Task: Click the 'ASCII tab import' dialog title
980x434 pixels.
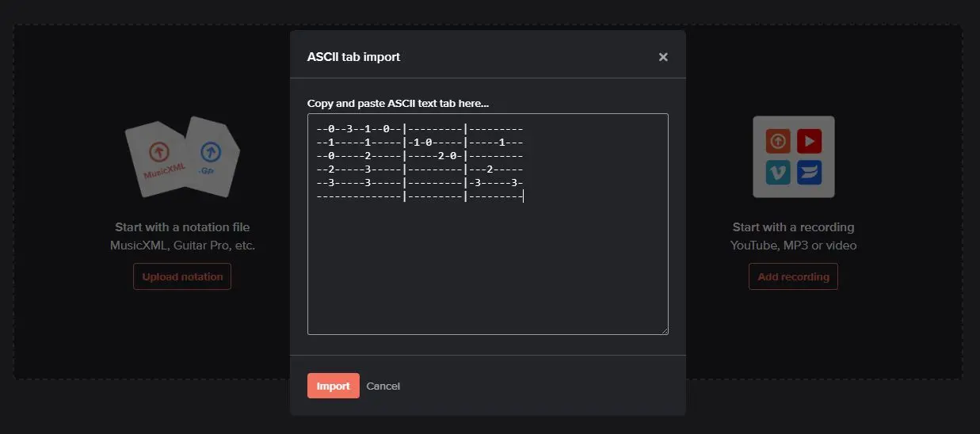Action: pos(353,57)
